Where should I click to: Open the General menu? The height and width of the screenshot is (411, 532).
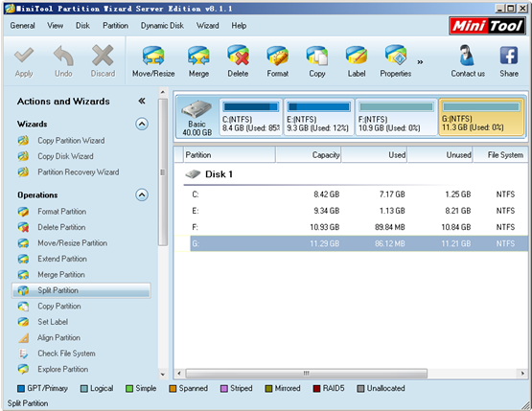22,26
